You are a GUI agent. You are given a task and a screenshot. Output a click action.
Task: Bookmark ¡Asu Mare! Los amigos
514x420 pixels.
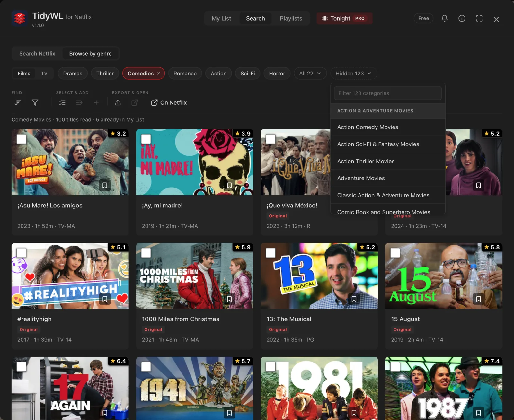105,185
